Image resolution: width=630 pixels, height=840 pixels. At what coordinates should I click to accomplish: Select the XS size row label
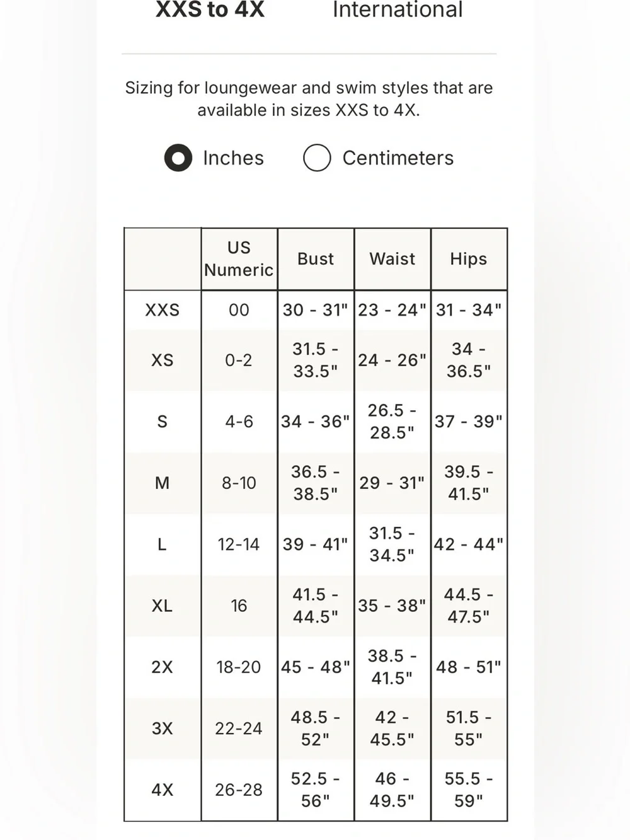coord(163,360)
